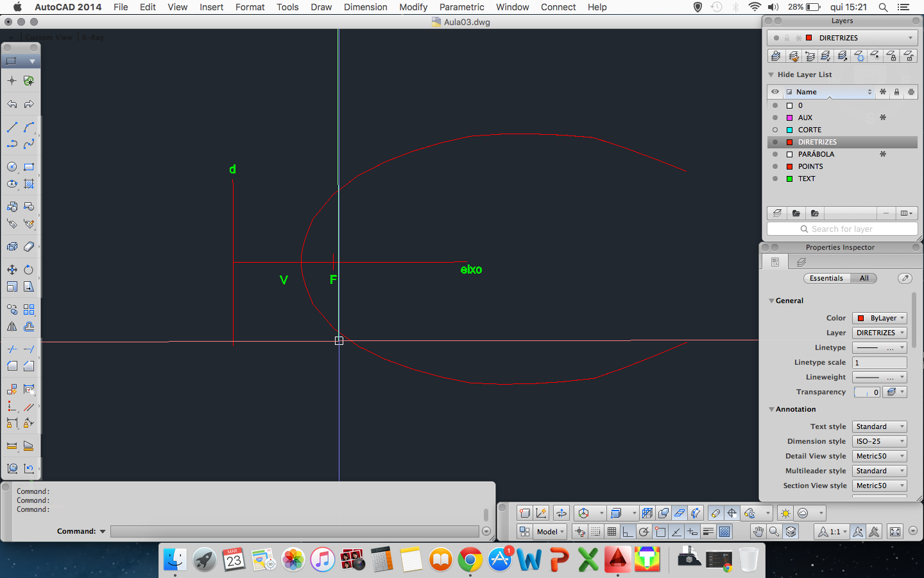Open the Draw menu

tap(321, 7)
